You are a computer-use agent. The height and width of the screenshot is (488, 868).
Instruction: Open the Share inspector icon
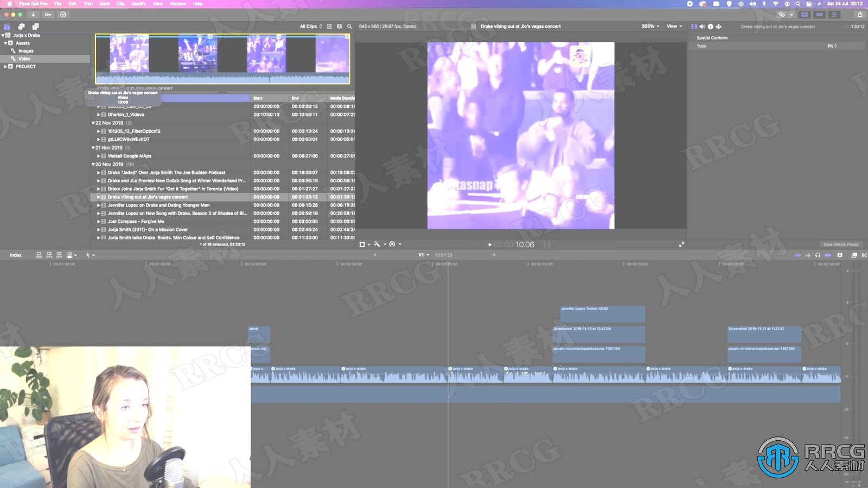pyautogui.click(x=719, y=26)
